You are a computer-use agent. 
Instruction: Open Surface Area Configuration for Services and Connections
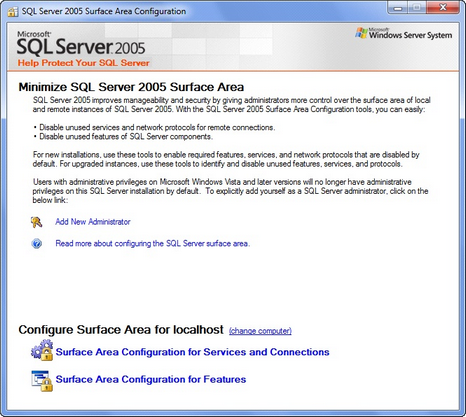coord(192,352)
